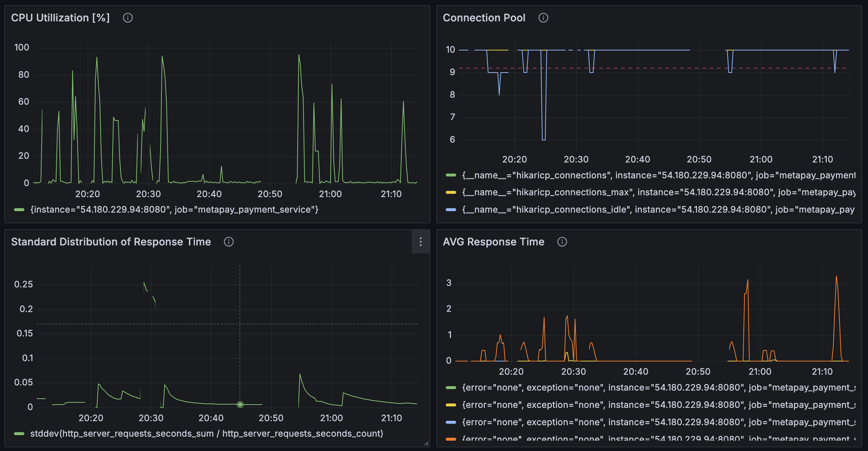Click the CPU Utilization panel info icon
868x451 pixels.
pos(128,18)
